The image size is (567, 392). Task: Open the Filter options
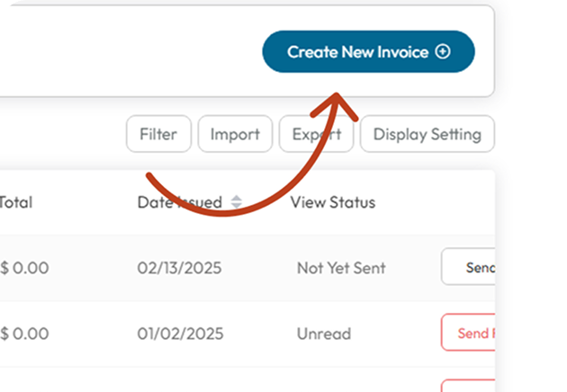pos(158,135)
